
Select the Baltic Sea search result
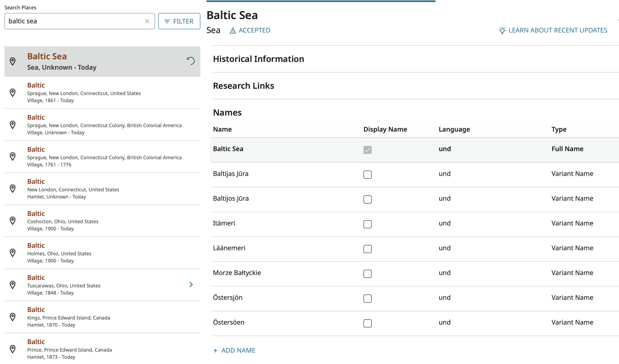point(102,61)
